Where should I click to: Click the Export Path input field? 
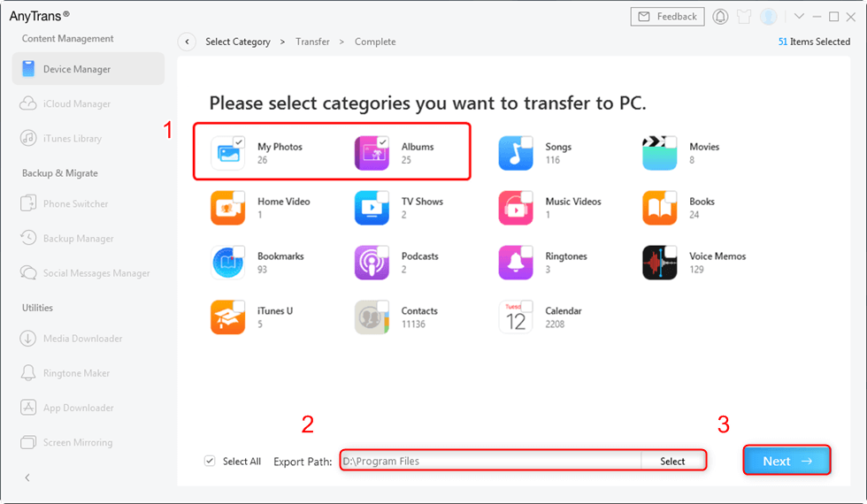(x=491, y=461)
